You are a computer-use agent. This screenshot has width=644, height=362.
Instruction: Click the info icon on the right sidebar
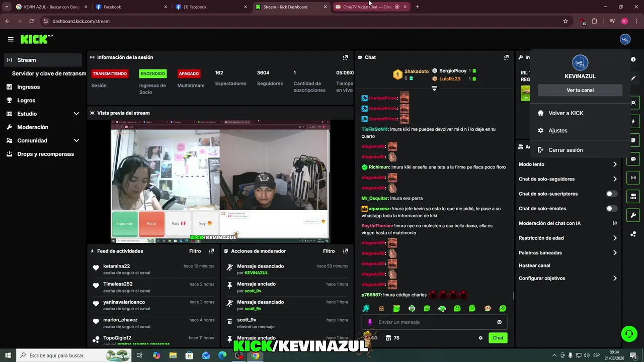click(633, 59)
